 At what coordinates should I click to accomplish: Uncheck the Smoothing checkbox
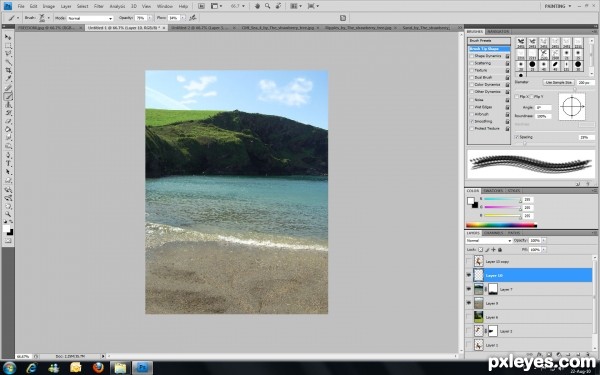pos(472,121)
